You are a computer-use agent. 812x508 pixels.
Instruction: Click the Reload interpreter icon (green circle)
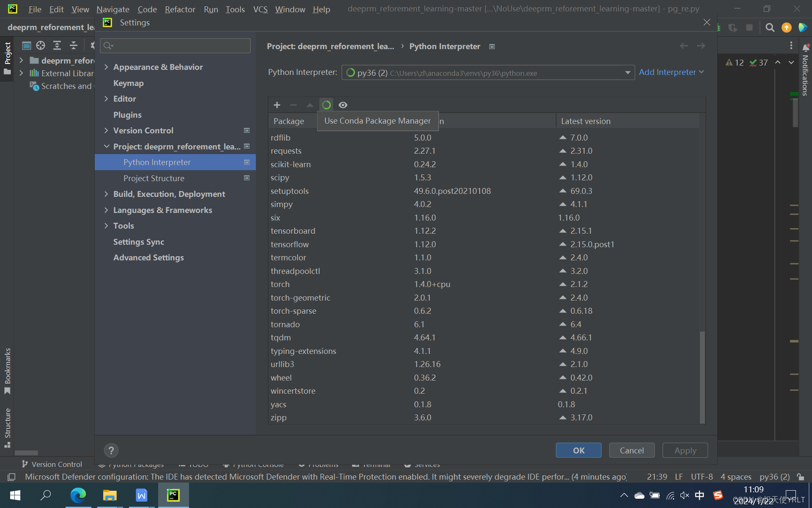[326, 105]
